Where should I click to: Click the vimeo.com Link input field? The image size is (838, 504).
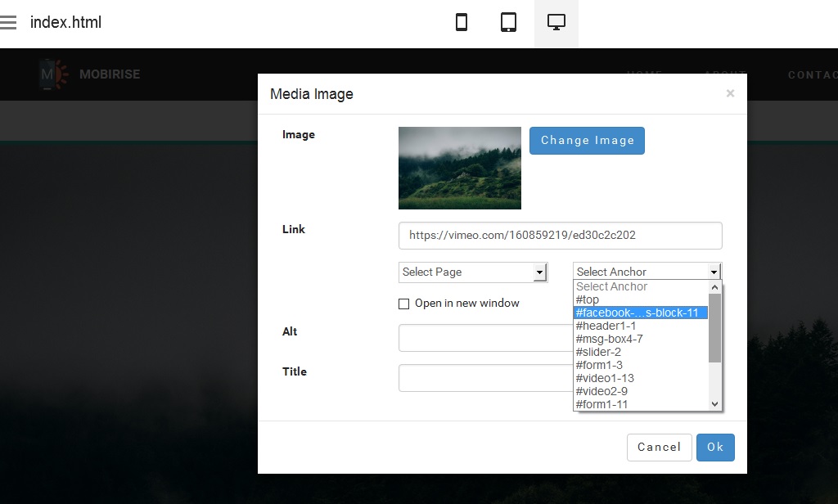pos(560,235)
